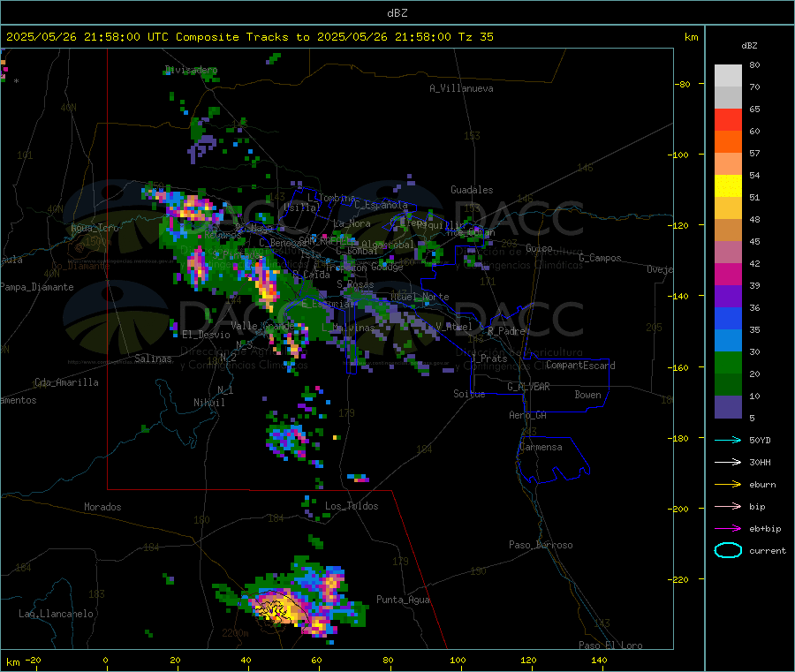Select the light gray swatch below the 80 mark
Screen dimensions: 795x672
tap(728, 76)
